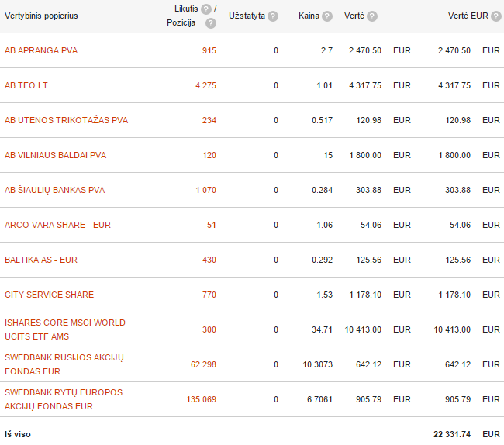Image resolution: width=504 pixels, height=445 pixels.
Task: Open SWEDBANK RUSIJOS AKCIJŲ FONDAS link
Action: pos(64,364)
